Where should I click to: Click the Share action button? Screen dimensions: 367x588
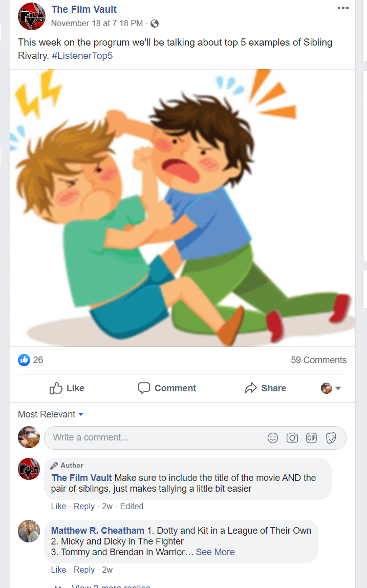pos(266,388)
